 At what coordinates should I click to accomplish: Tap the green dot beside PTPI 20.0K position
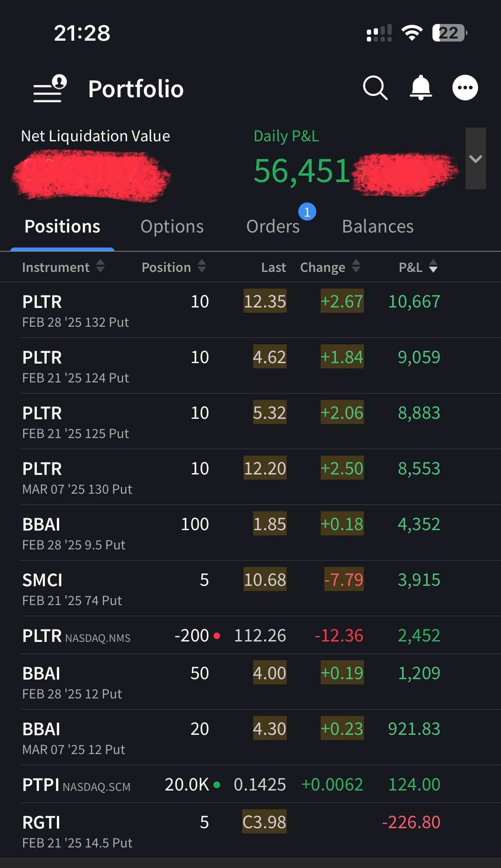pyautogui.click(x=217, y=785)
